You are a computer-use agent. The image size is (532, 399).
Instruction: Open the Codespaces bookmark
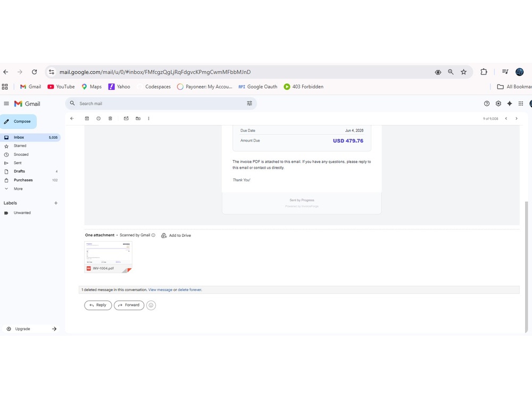pos(154,87)
